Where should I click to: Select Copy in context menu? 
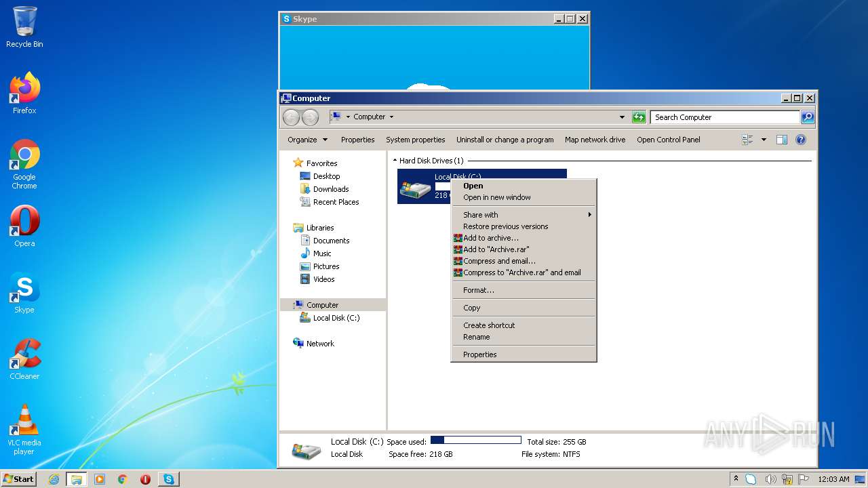pyautogui.click(x=524, y=308)
